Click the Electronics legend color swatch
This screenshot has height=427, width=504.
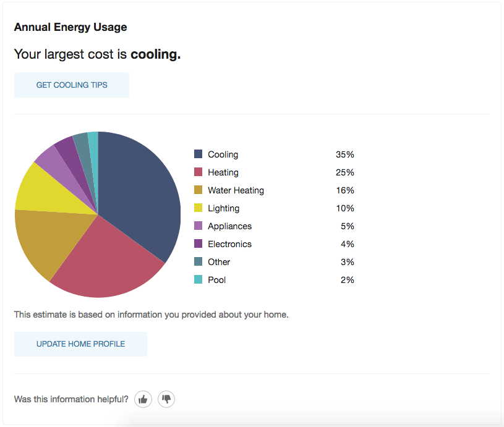pos(198,243)
